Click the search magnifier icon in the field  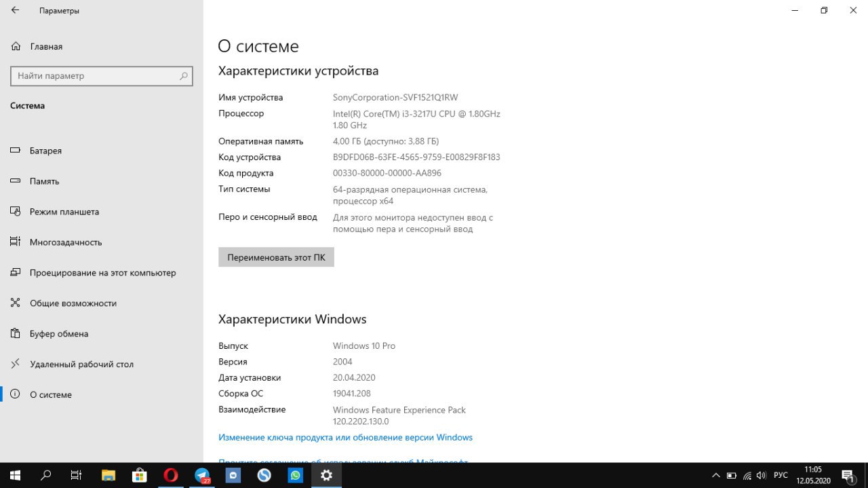(183, 76)
